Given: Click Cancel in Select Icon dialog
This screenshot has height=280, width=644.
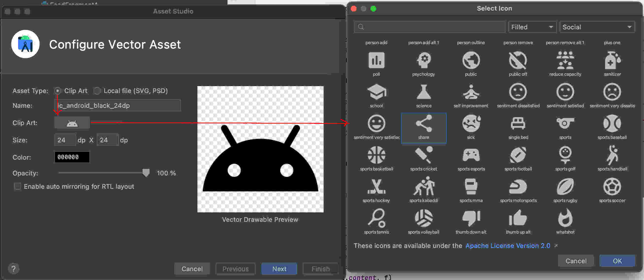Looking at the screenshot, I should tap(576, 261).
